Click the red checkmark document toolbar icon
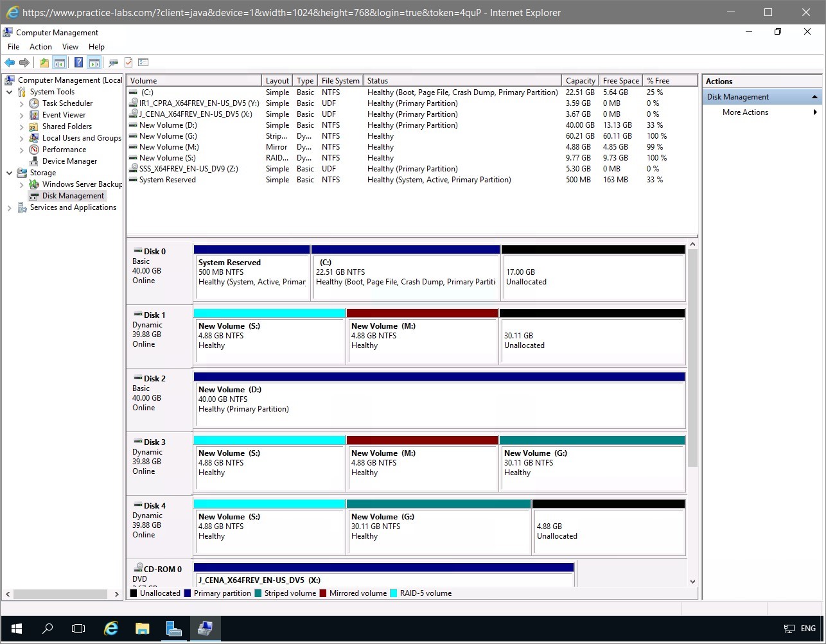The image size is (826, 644). pyautogui.click(x=128, y=63)
